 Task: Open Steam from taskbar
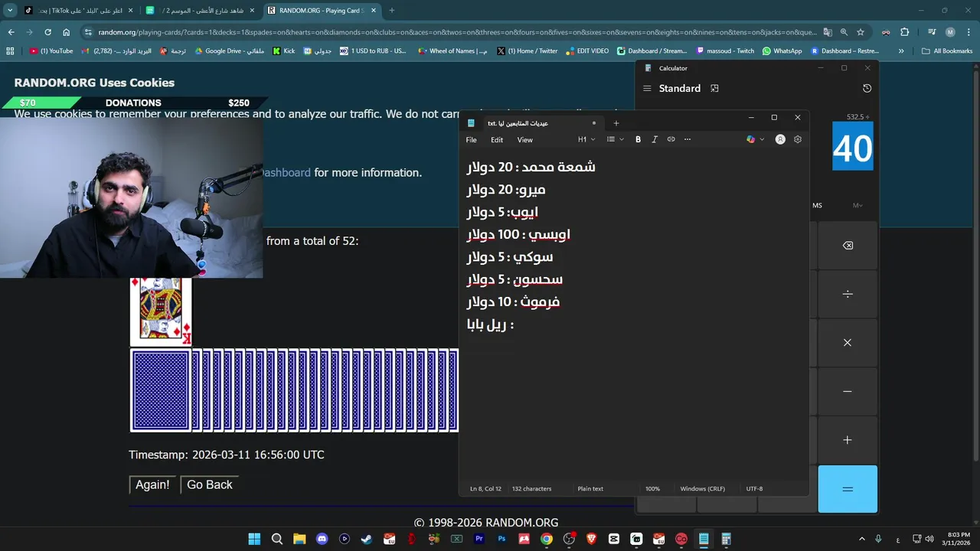pos(367,539)
